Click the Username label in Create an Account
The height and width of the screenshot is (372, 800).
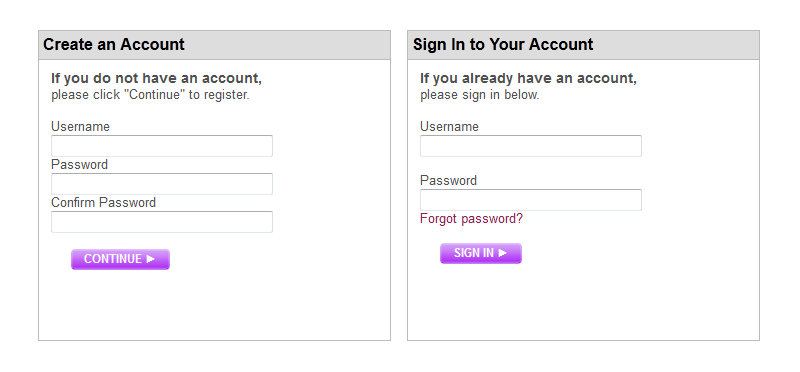click(x=80, y=127)
